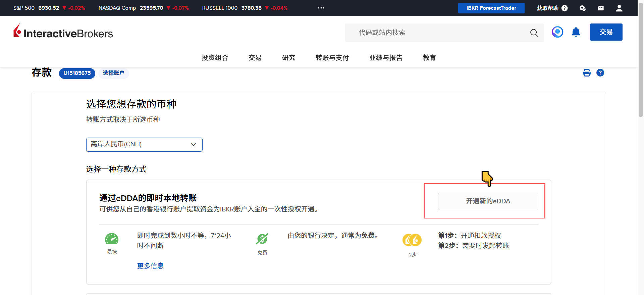Open the 业绩与报告 menu
Screen dimensions: 644x295
click(386, 58)
